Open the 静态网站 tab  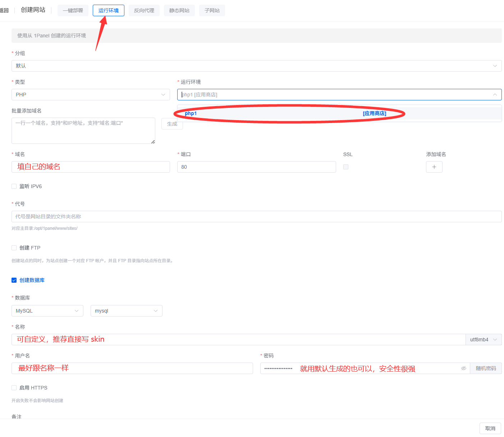click(179, 10)
